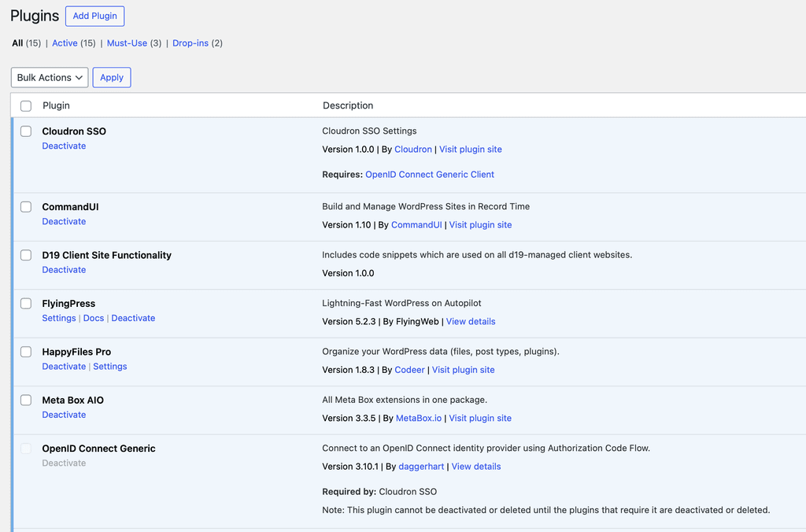
Task: Check the Cloudron SSO plugin checkbox
Action: coord(26,131)
